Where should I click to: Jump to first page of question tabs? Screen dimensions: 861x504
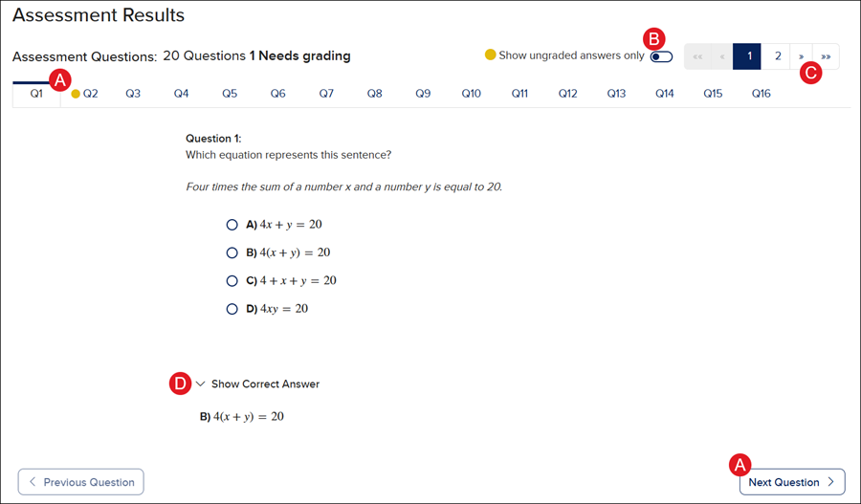(x=696, y=56)
